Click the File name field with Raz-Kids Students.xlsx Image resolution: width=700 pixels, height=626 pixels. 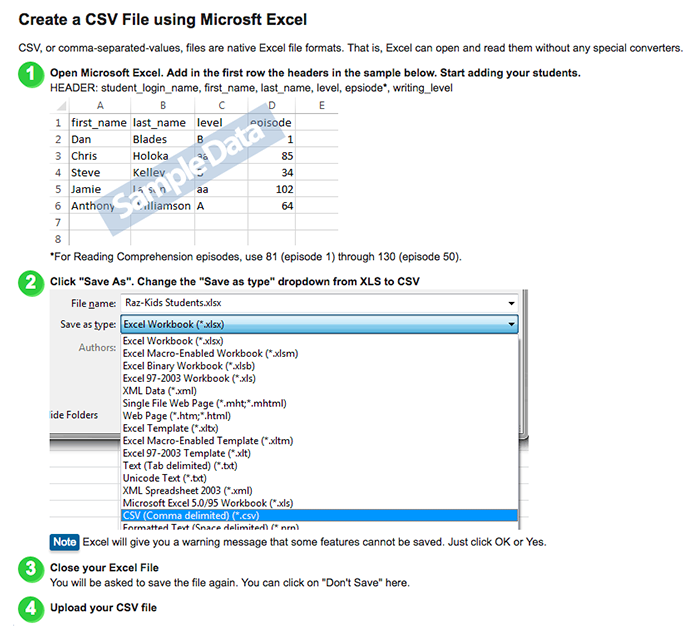click(x=319, y=303)
